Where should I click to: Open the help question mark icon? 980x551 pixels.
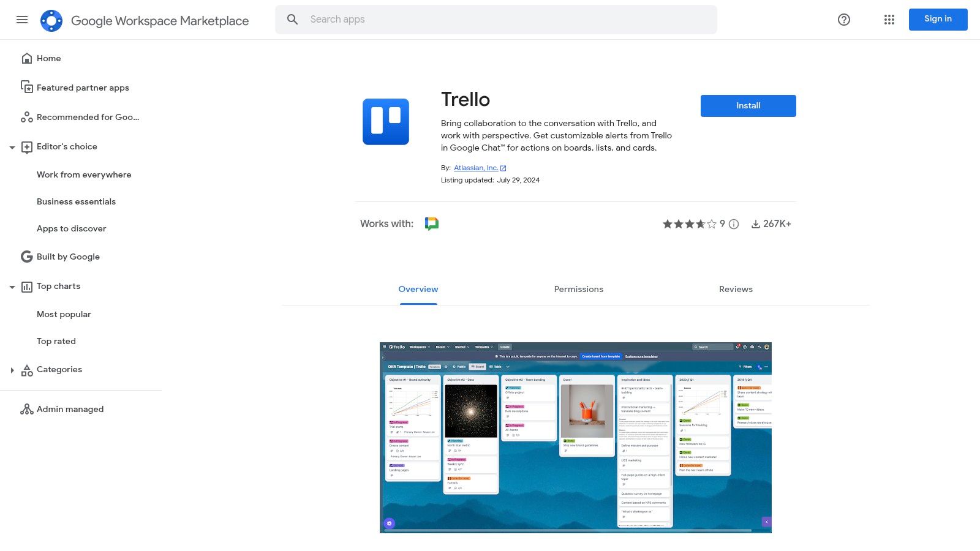(843, 20)
